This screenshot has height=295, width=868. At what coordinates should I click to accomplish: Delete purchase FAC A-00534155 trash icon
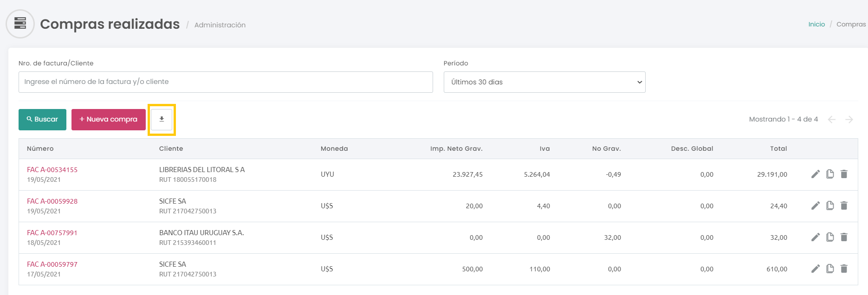[x=844, y=174]
